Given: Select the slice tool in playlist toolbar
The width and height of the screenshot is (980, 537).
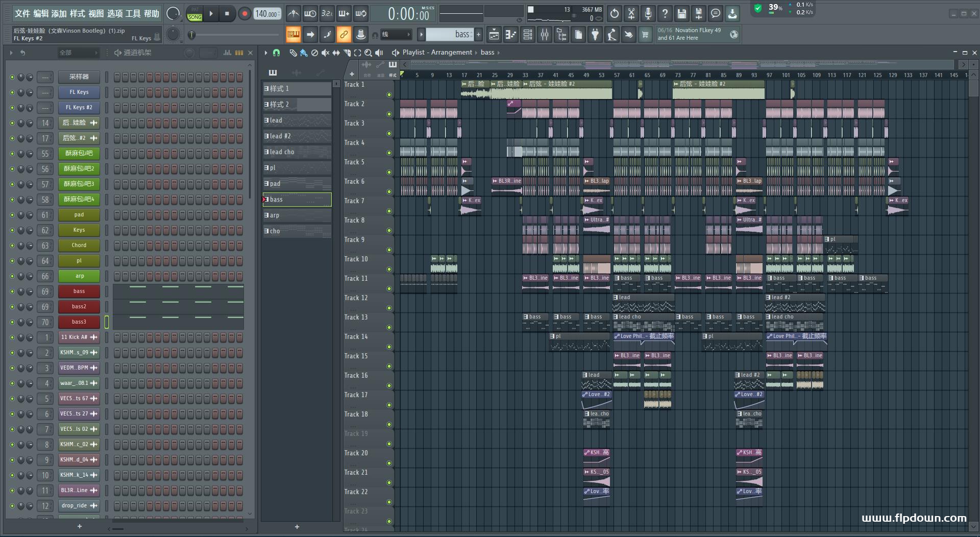Looking at the screenshot, I should [347, 53].
